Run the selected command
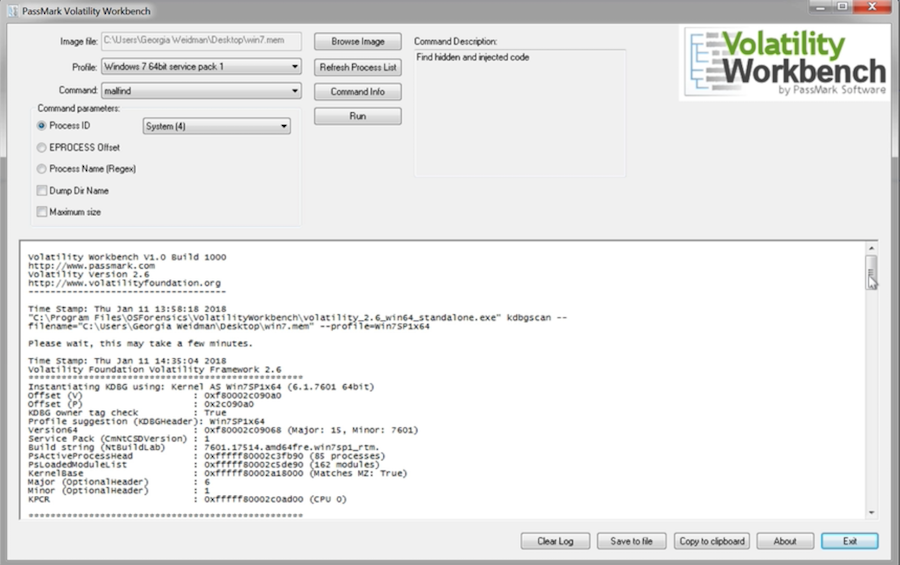 (358, 116)
